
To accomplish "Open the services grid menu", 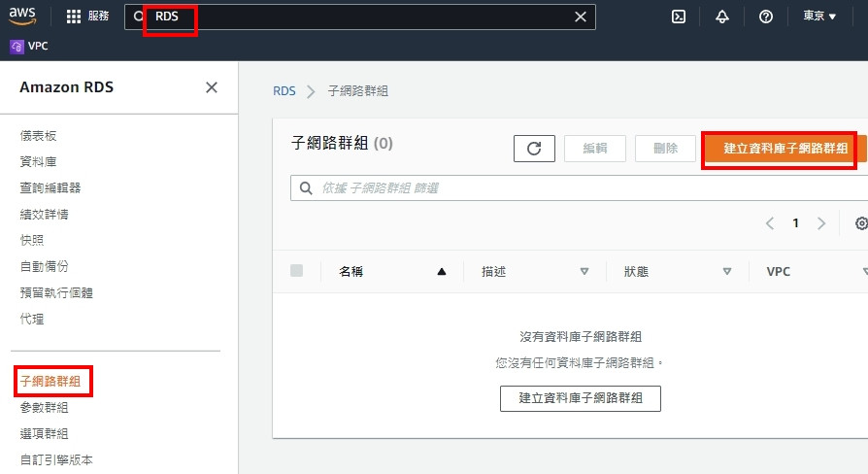I will (x=74, y=17).
